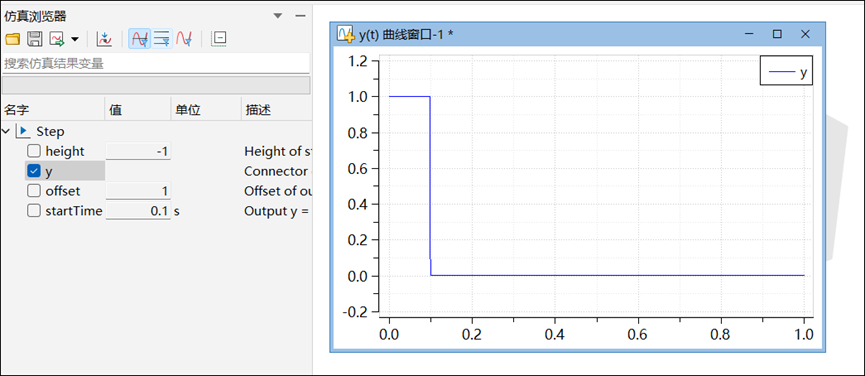Click the Step play-style result icon
This screenshot has height=376, width=865.
(23, 131)
